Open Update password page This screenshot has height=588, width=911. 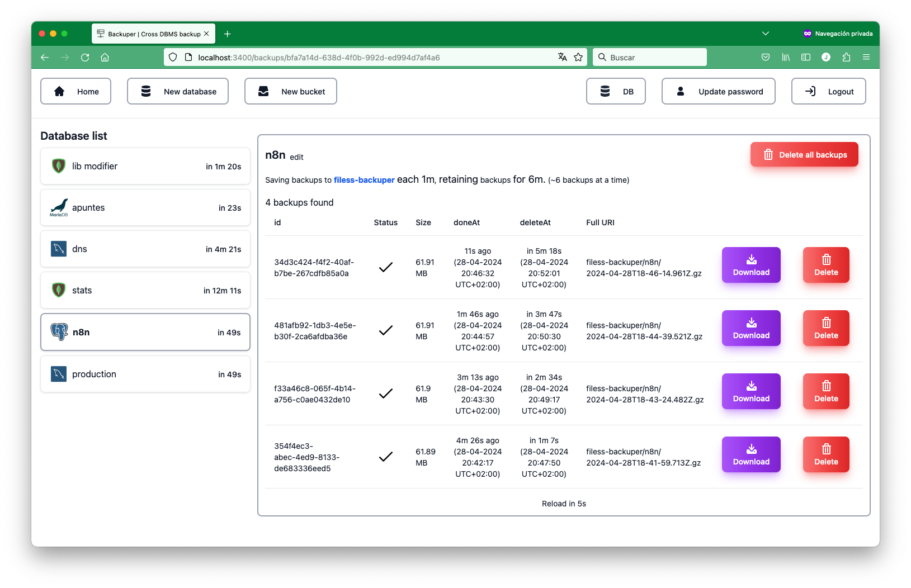[x=719, y=91]
